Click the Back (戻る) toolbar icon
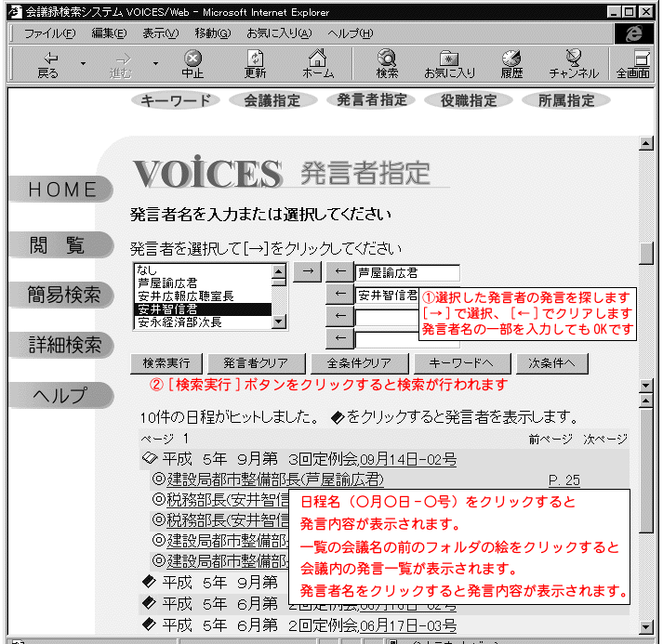This screenshot has height=644, width=663. [x=47, y=63]
